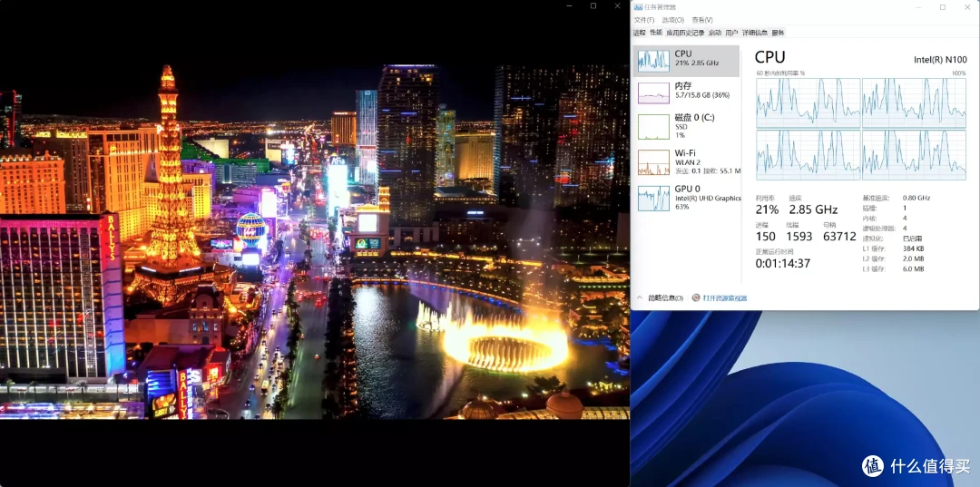Image resolution: width=980 pixels, height=487 pixels.
Task: Click the 21% utilization value
Action: (767, 209)
